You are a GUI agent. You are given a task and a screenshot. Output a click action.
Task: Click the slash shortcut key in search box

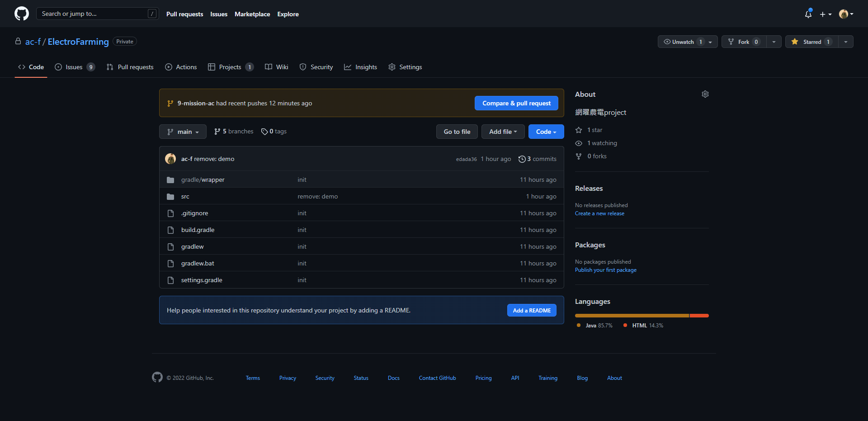[152, 14]
